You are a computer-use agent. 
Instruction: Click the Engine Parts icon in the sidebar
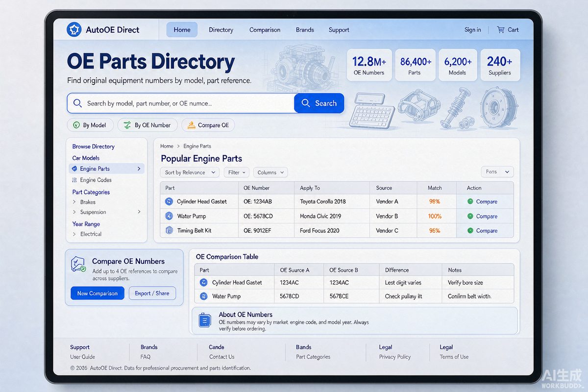pos(74,169)
